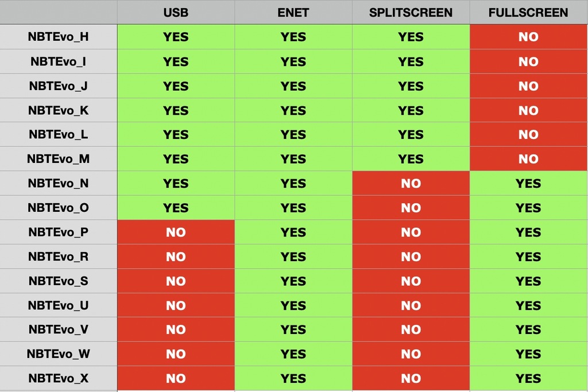Screen dimensions: 588x392
Task: Click FULLSCREEN cell in NBTEvo_M row
Action: point(528,159)
